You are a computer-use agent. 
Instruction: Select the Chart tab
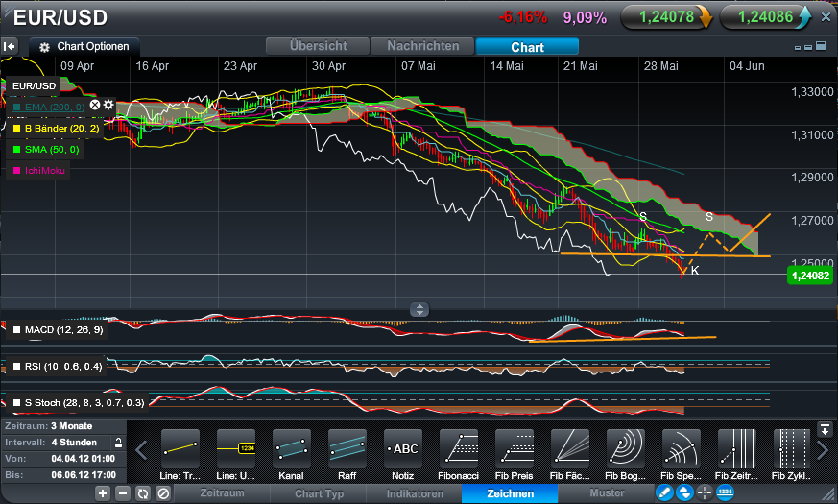[527, 46]
